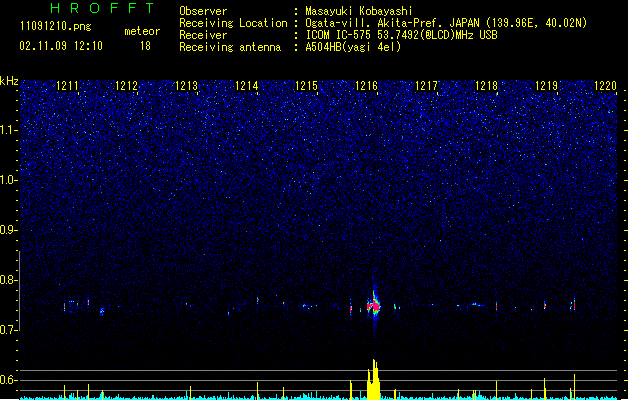Click the Receiver label

(x=203, y=35)
